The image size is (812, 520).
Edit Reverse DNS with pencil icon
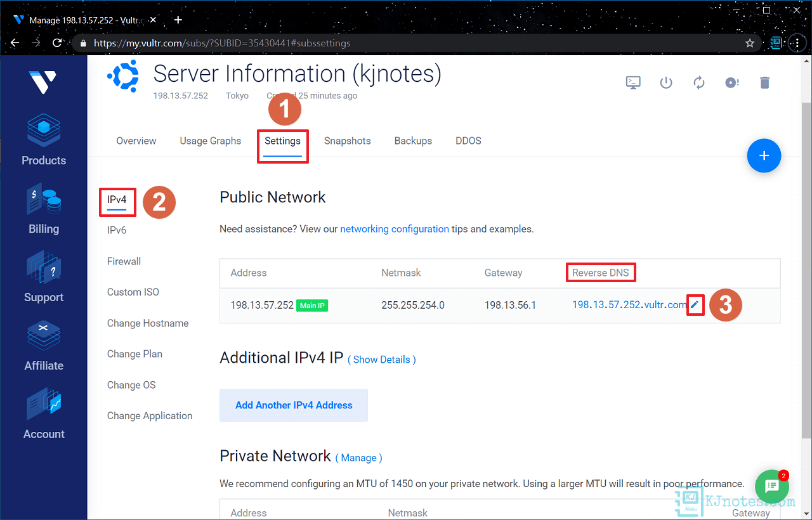[695, 305]
